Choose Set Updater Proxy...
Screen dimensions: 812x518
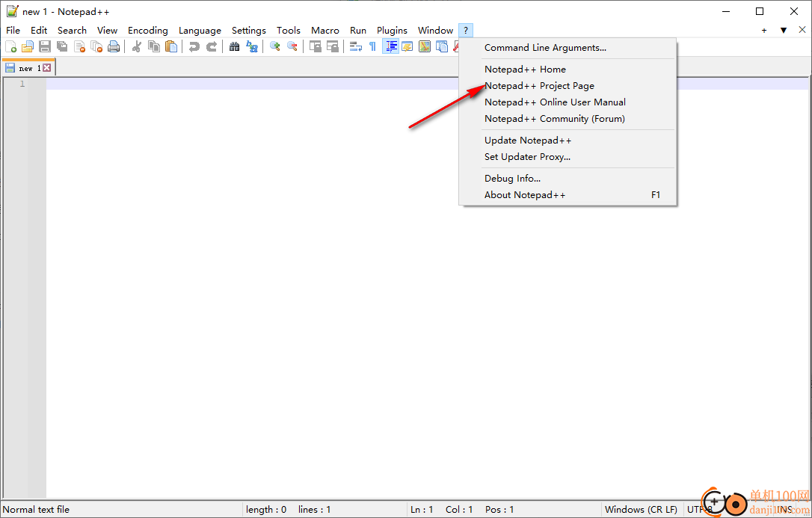568,157
